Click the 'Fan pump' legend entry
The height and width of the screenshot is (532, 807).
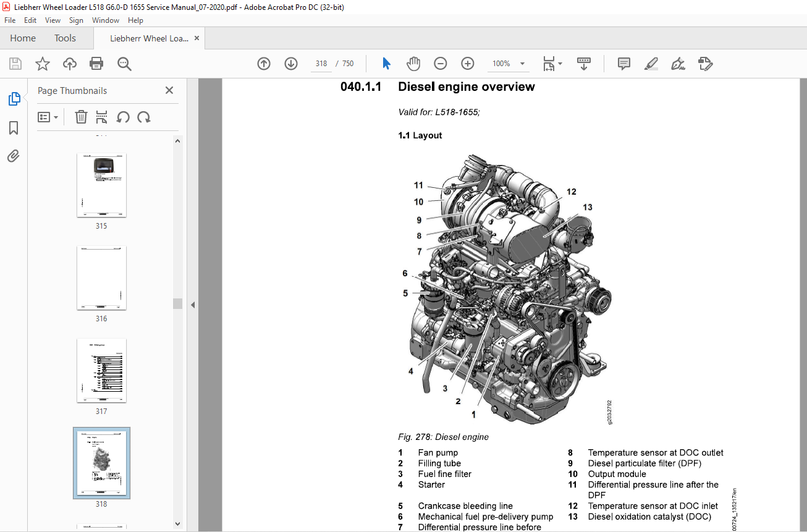[438, 453]
